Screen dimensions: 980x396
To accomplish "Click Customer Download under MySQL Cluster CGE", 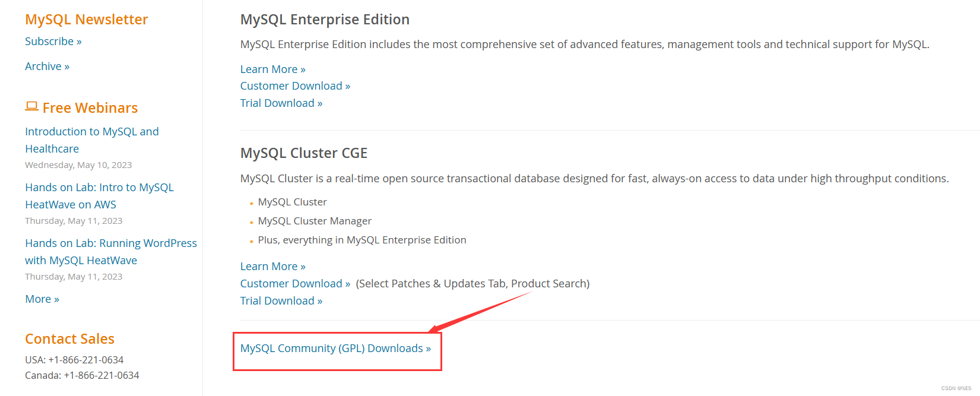I will point(295,284).
